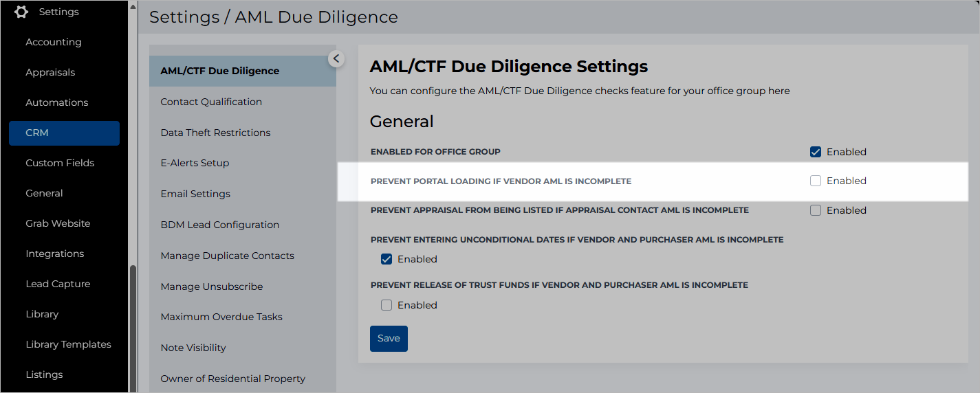Open Accounting settings in sidebar

[x=54, y=42]
